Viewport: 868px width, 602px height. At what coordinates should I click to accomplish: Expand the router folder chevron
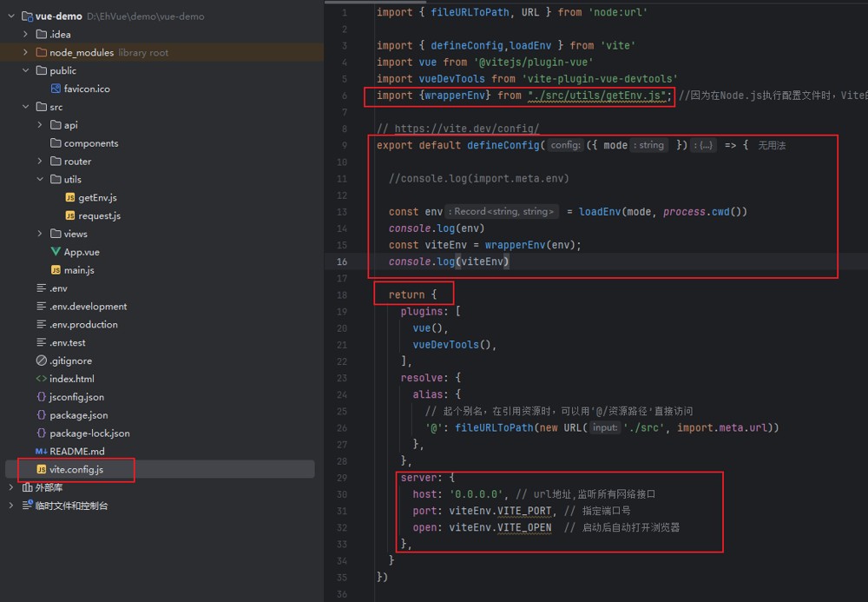coord(40,162)
